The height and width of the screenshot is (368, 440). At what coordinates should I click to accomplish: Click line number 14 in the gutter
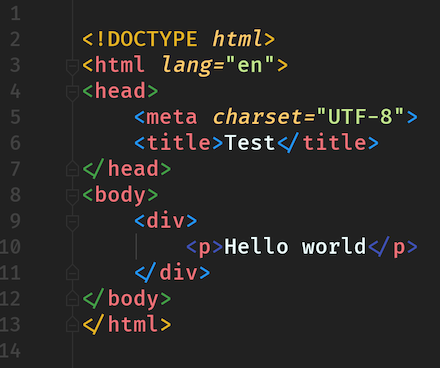10,350
